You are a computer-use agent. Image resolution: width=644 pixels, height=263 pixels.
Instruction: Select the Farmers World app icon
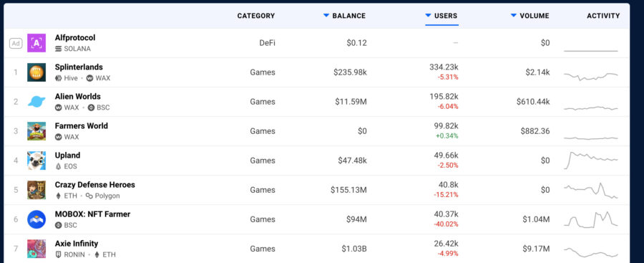(36, 131)
